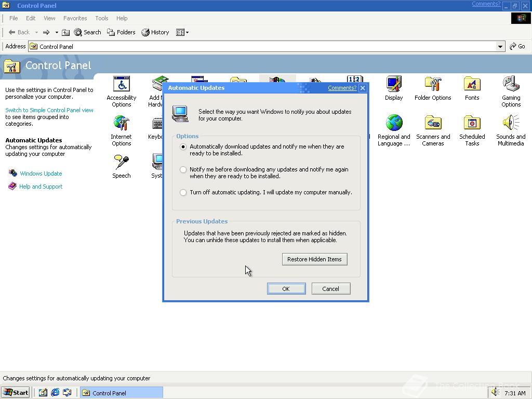This screenshot has width=532, height=399.
Task: Click the Back toolbar arrow
Action: 19,32
